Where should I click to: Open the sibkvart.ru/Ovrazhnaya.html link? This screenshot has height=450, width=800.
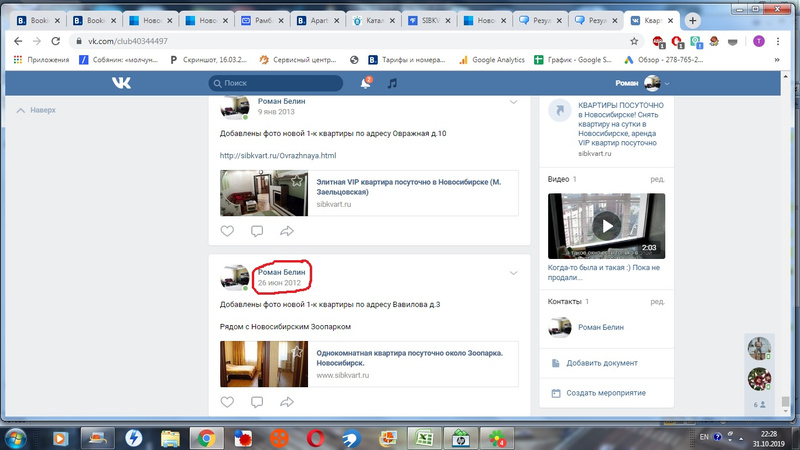click(277, 156)
